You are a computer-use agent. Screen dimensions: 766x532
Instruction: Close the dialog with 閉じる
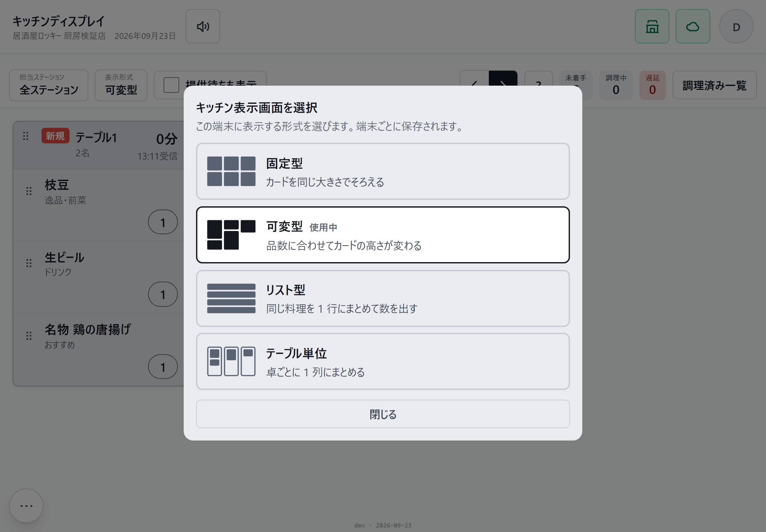(383, 414)
